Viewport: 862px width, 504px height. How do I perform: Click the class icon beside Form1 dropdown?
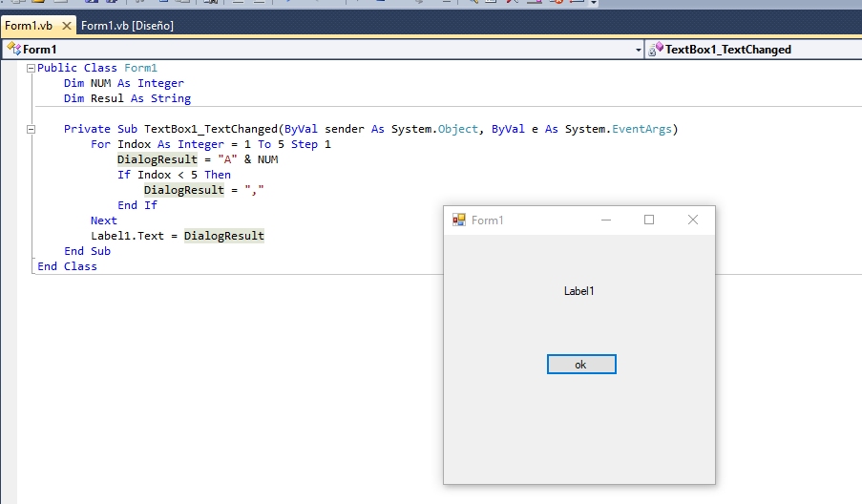coord(13,50)
